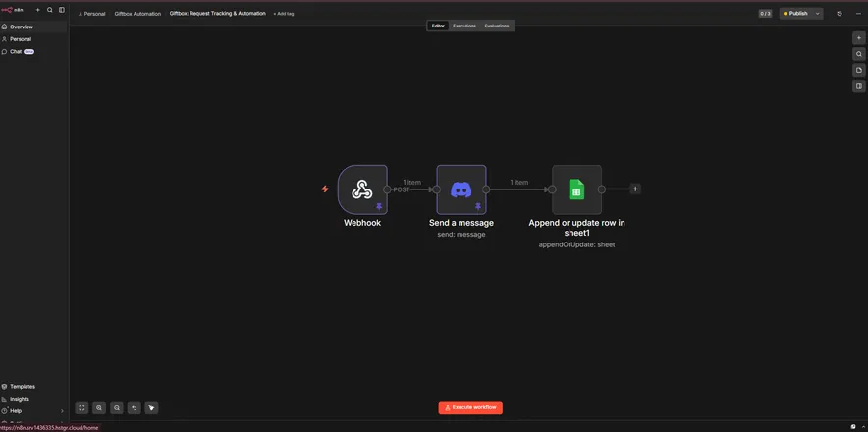
Task: Click the appendOrUpdate: sheet subtitle
Action: click(x=576, y=244)
